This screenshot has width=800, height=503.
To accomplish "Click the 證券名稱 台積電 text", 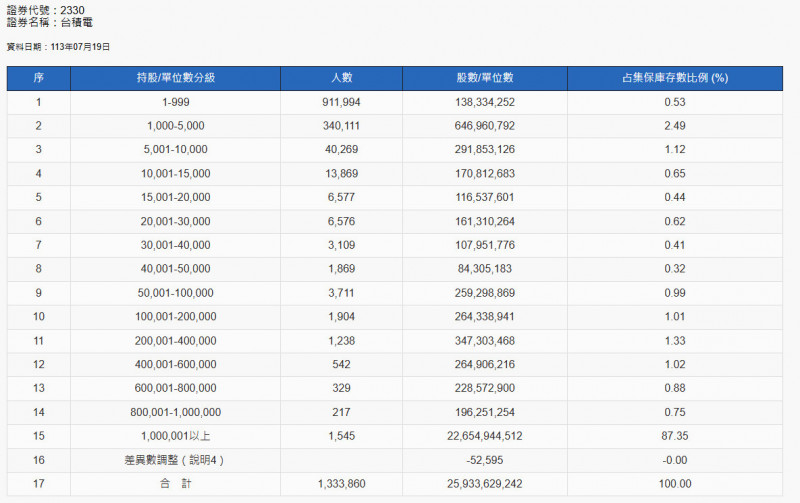I will click(x=49, y=22).
